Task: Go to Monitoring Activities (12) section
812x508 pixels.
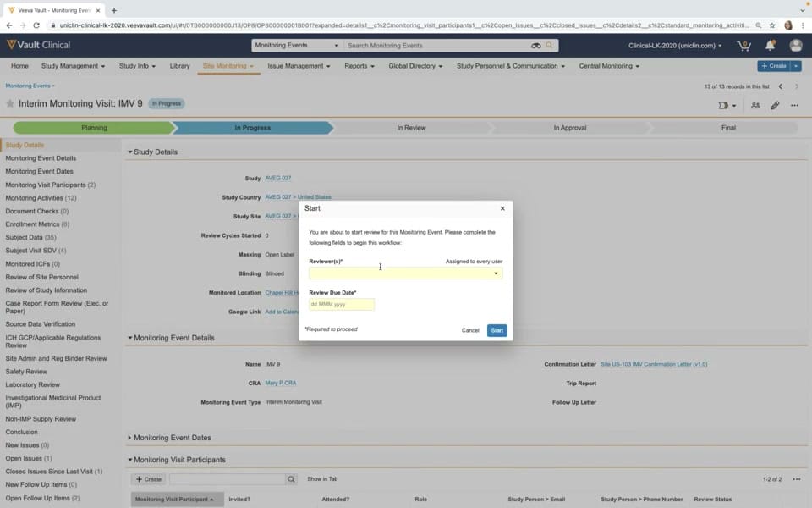Action: 41,198
